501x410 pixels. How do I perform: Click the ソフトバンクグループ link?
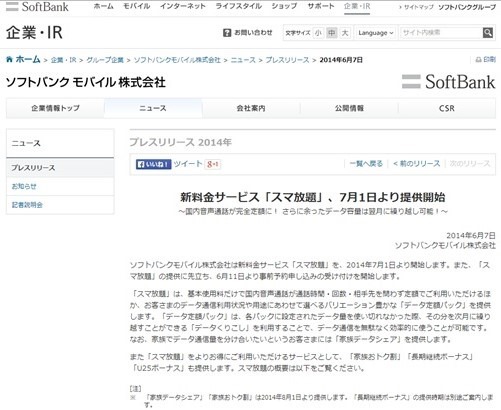[x=467, y=7]
